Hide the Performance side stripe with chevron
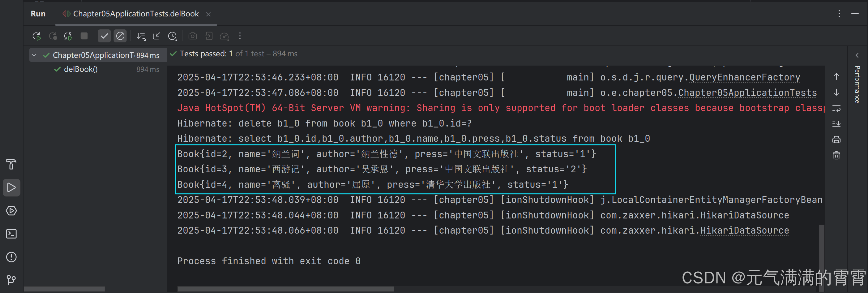 (857, 56)
